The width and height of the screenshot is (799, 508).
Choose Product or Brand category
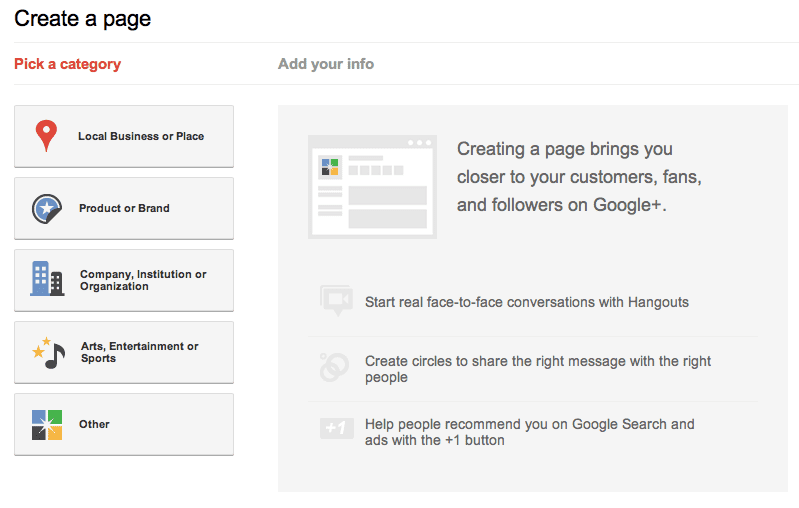click(124, 208)
